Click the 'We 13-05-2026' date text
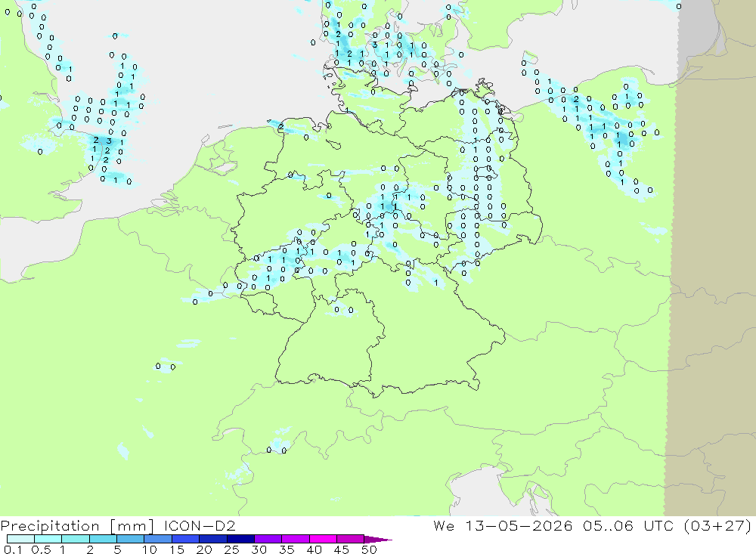 click(x=503, y=525)
